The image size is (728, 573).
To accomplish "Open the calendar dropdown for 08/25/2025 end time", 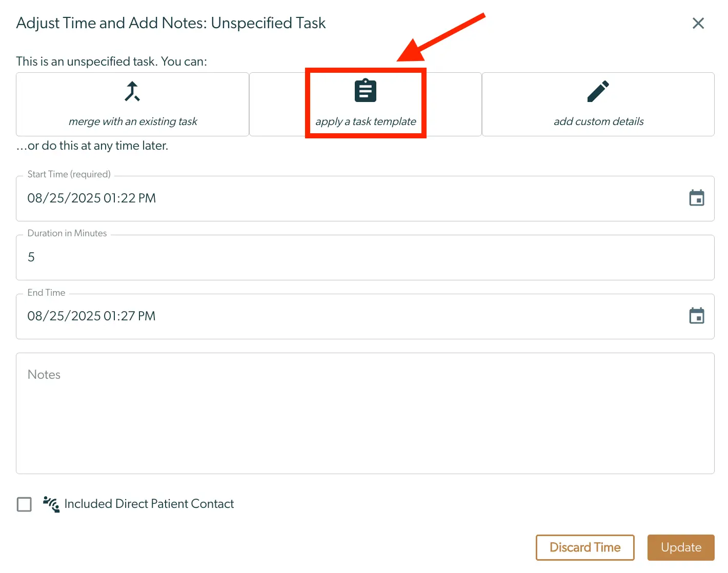I will (x=697, y=316).
